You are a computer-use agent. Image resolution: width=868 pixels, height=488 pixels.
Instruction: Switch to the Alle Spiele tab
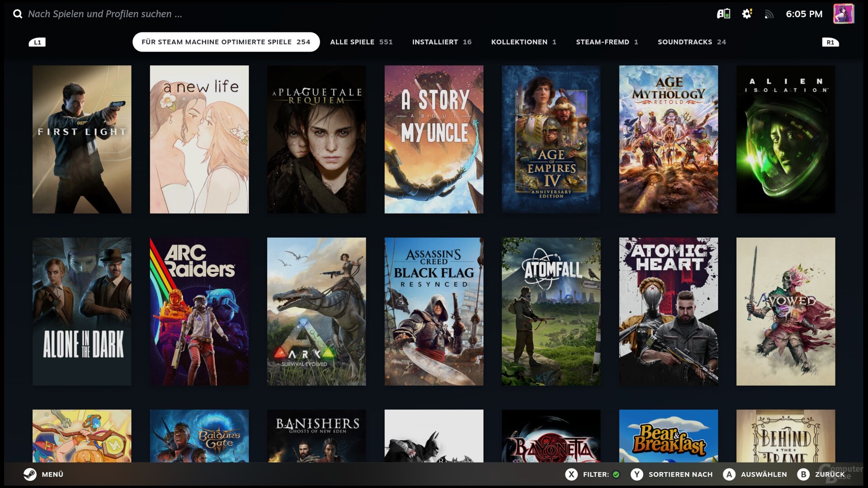click(361, 42)
